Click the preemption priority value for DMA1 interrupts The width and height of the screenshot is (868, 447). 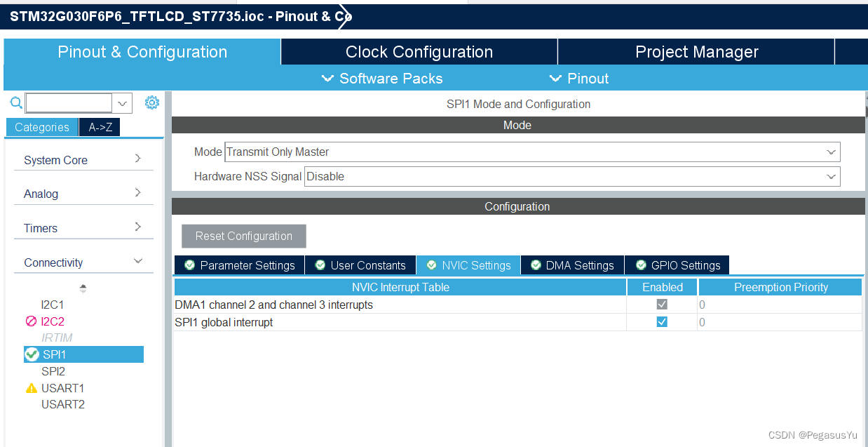click(x=780, y=305)
